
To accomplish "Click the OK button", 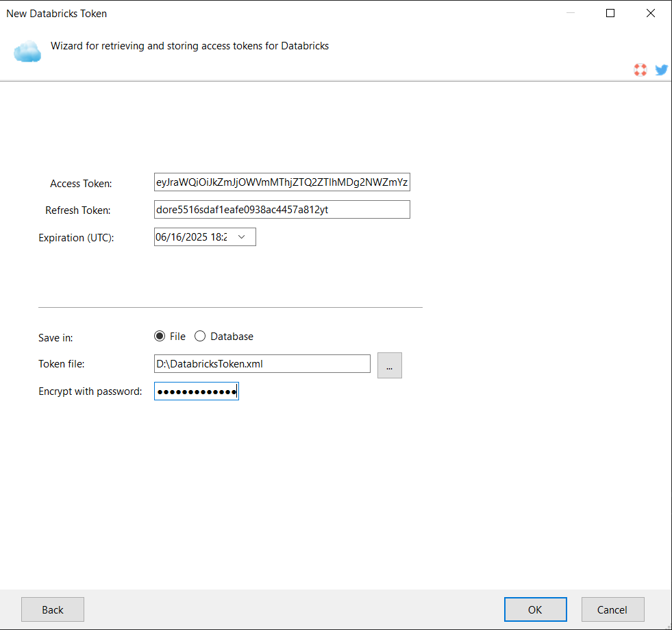I will coord(535,609).
